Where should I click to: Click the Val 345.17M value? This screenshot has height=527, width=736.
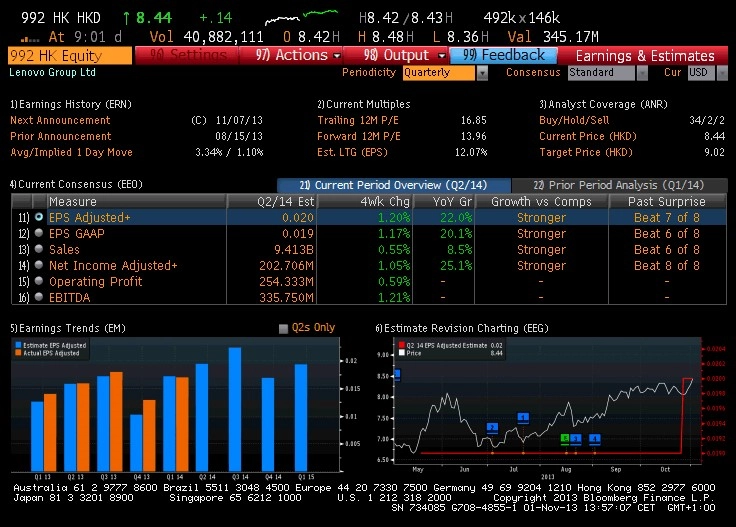click(x=571, y=37)
